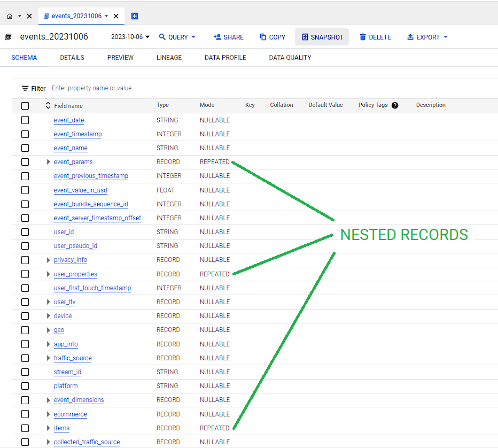Screen dimensions: 498x448
Task: Click the Type column header
Action: [162, 105]
